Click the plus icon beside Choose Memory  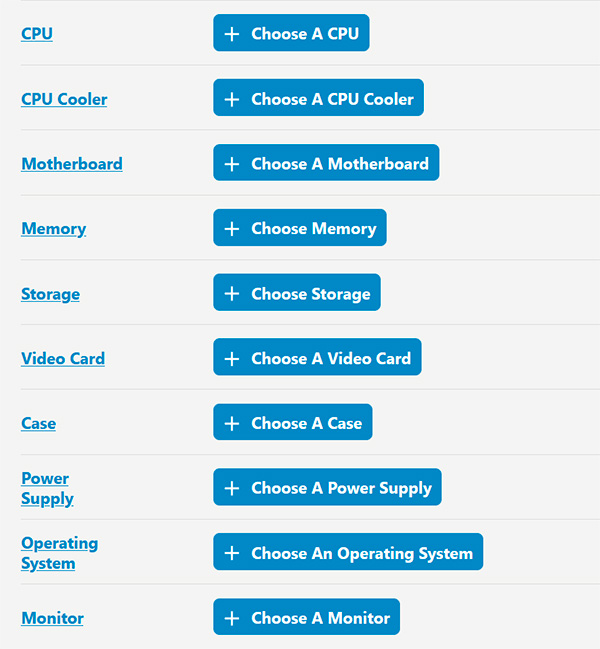point(232,229)
